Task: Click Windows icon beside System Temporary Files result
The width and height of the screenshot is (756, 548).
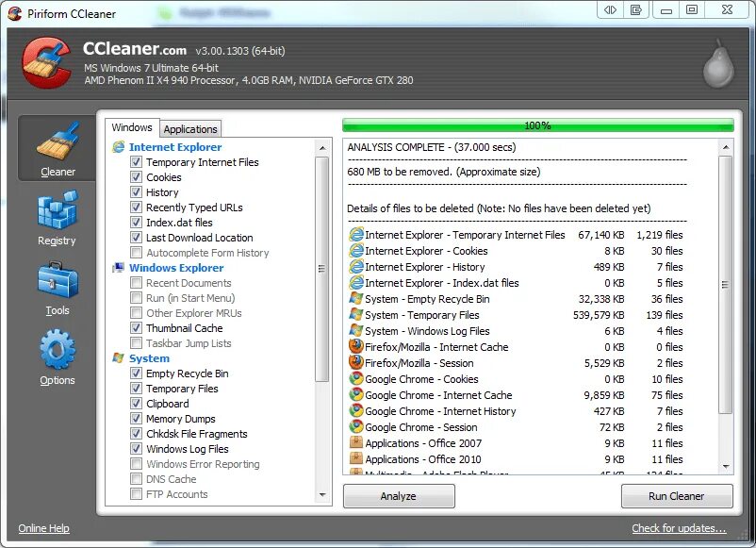Action: 355,314
